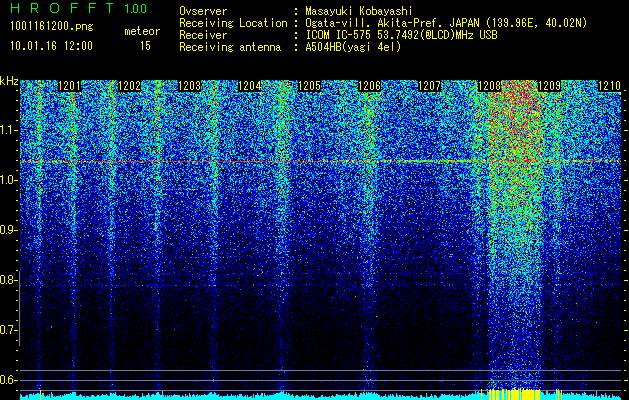629x400 pixels.
Task: Select the 1210 time marker
Action: pos(609,86)
